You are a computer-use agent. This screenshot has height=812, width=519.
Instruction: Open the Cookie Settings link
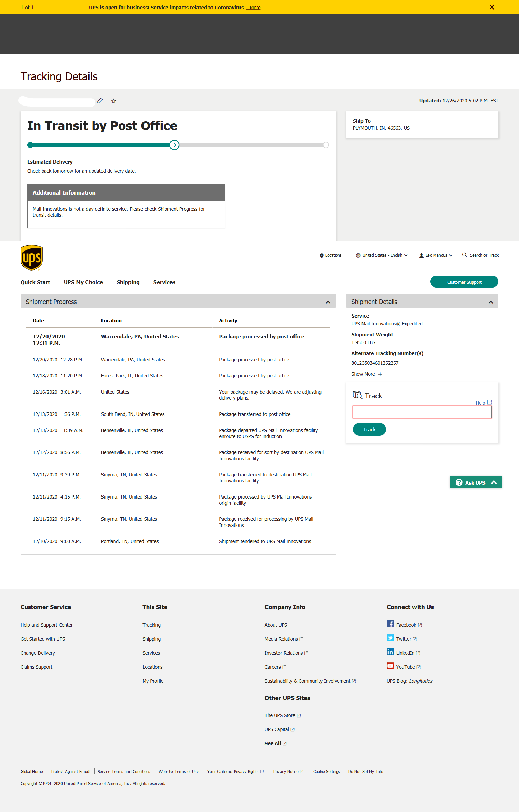point(326,772)
